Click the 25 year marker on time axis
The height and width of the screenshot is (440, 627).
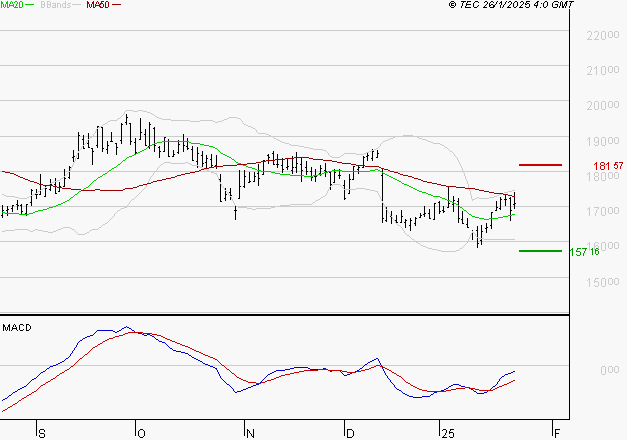point(448,434)
